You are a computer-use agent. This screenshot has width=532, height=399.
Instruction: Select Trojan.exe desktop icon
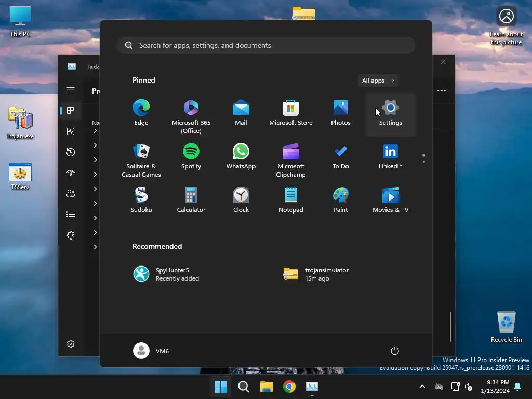(20, 123)
